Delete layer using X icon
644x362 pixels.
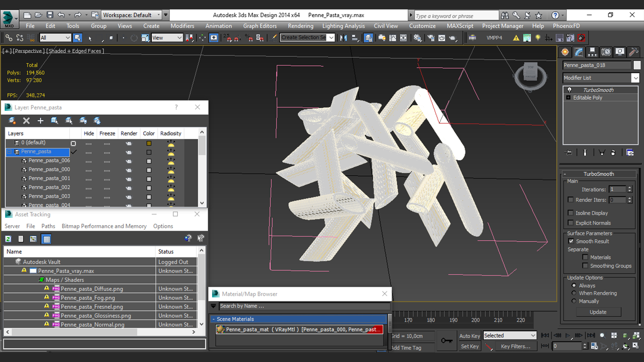(x=26, y=121)
